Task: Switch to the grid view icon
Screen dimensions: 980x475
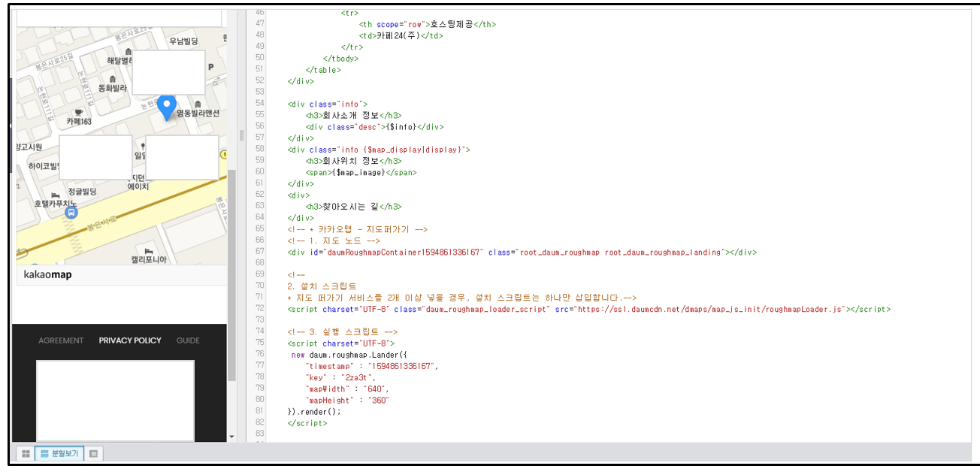Action: (x=26, y=454)
